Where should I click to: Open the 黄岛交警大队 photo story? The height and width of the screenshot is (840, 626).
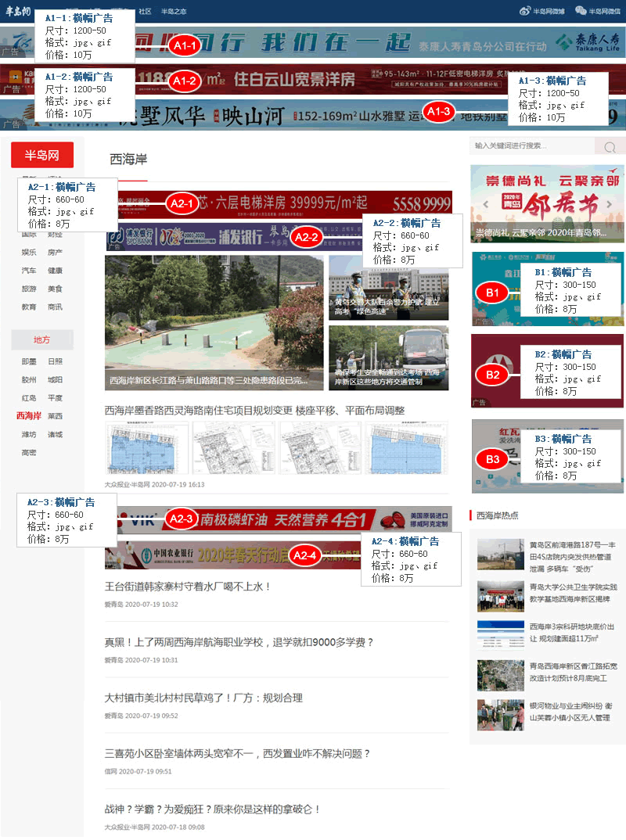coord(389,289)
